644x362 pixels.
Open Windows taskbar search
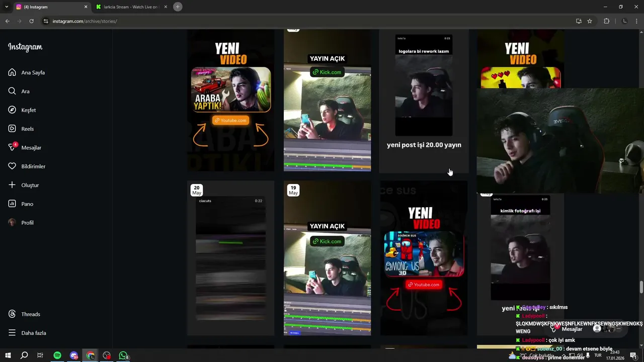24,355
